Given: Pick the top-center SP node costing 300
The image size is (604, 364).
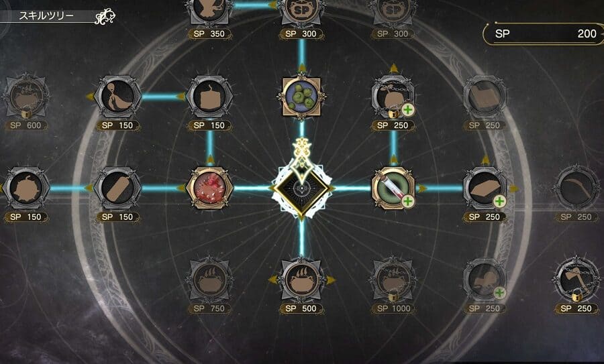Looking at the screenshot, I should (301, 12).
